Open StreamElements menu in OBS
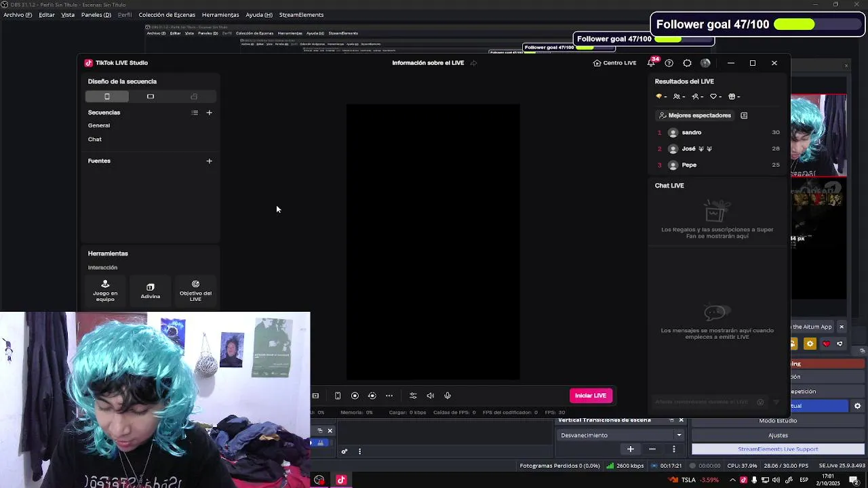Image resolution: width=868 pixels, height=488 pixels. point(301,15)
